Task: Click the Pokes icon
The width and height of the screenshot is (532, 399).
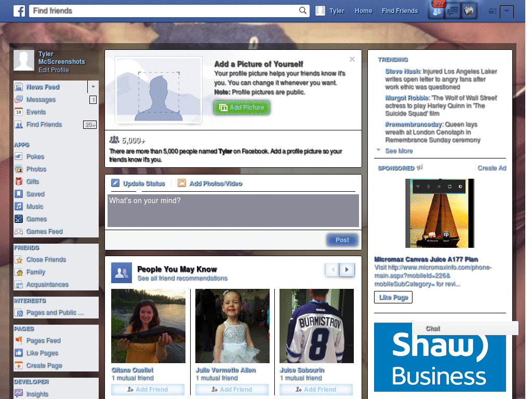Action: click(19, 156)
